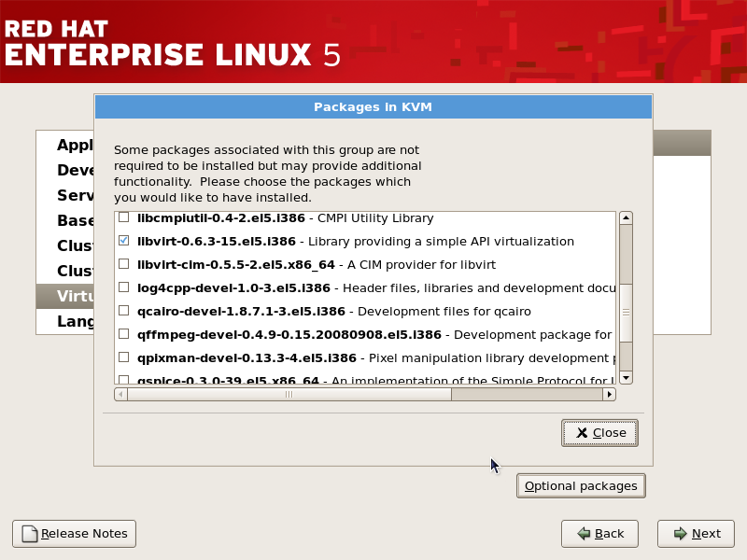Enable the qpixman-devel-0.13.3-4.el5.i386 checkbox

click(124, 357)
